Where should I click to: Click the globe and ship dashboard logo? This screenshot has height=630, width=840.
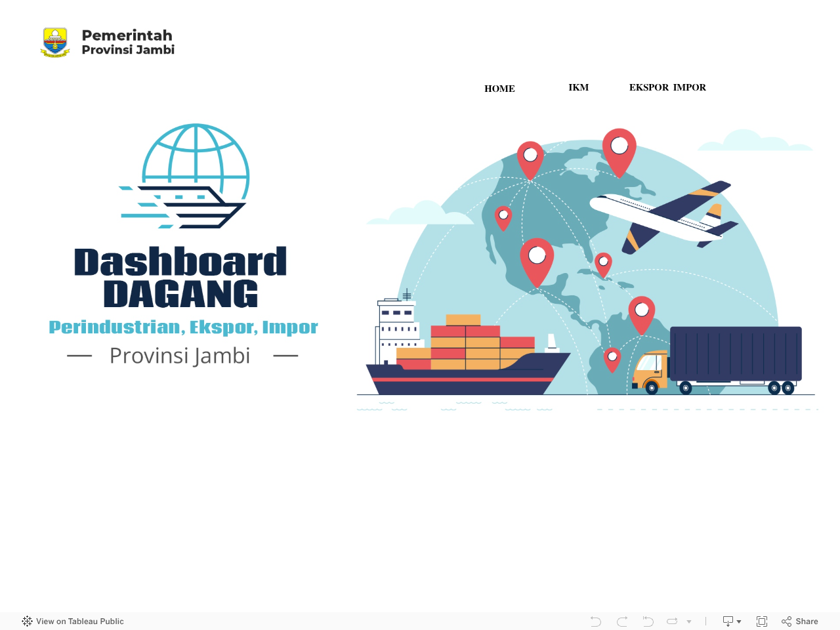click(x=184, y=176)
